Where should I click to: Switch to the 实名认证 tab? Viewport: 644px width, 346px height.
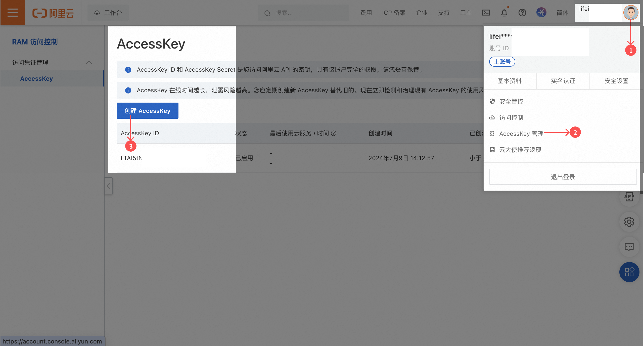(563, 81)
